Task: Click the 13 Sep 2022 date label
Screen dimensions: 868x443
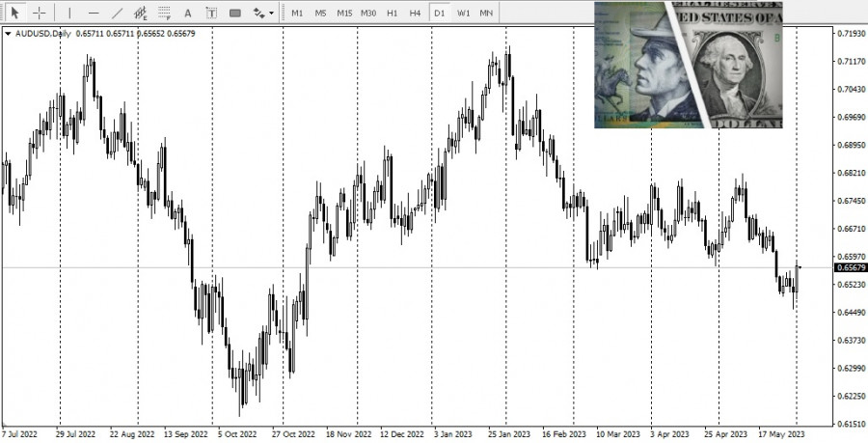Action: (x=185, y=434)
